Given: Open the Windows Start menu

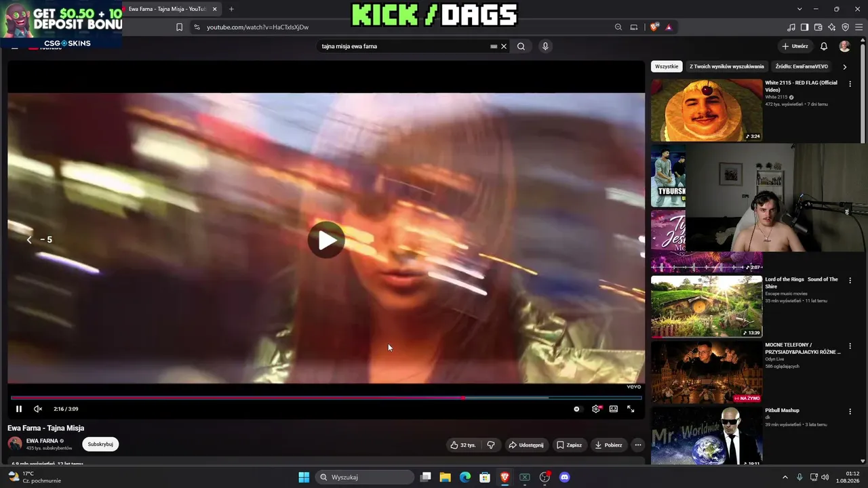Looking at the screenshot, I should coord(304,477).
